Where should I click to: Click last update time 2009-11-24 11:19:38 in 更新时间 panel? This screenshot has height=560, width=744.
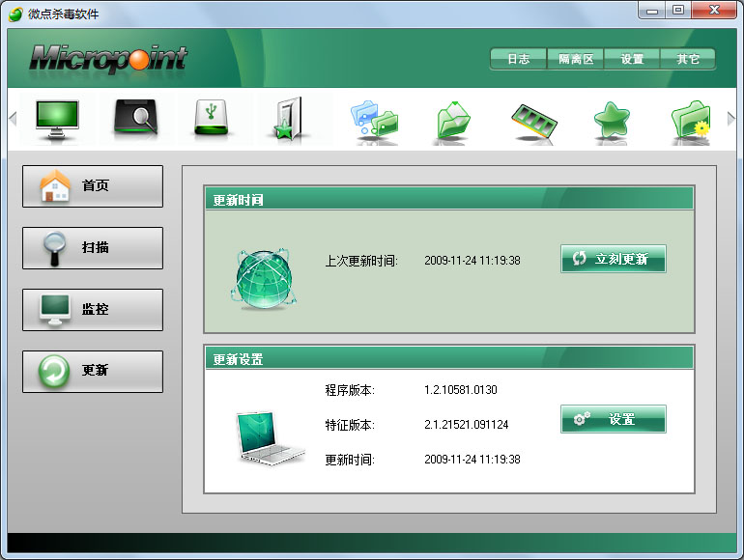(472, 261)
